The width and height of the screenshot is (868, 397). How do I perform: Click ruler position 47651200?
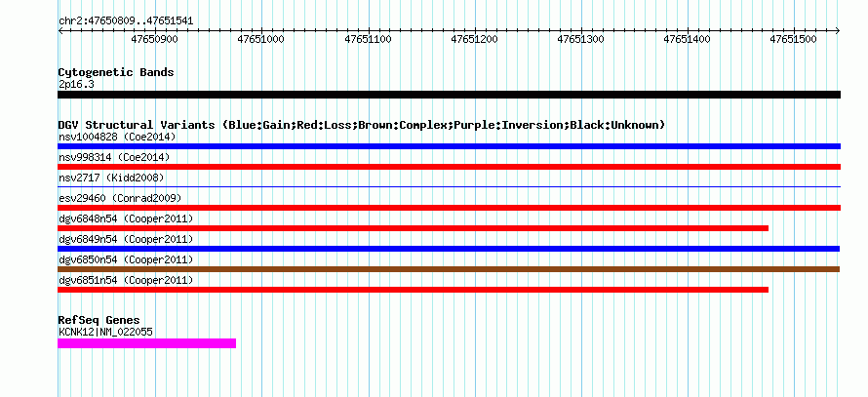(474, 39)
